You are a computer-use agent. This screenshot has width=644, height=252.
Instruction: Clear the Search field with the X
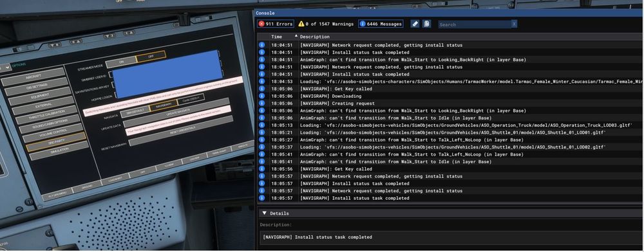click(514, 24)
